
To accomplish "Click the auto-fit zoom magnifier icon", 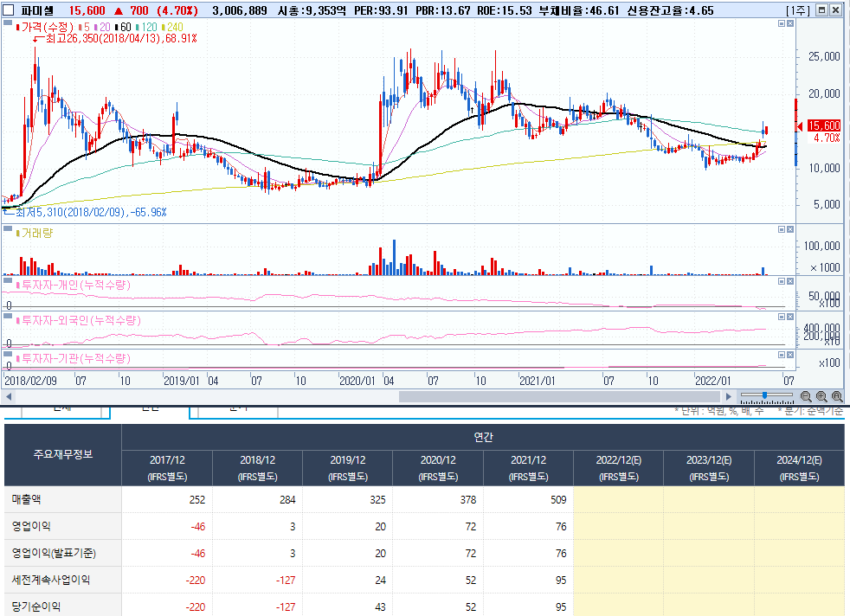I will pos(837,396).
